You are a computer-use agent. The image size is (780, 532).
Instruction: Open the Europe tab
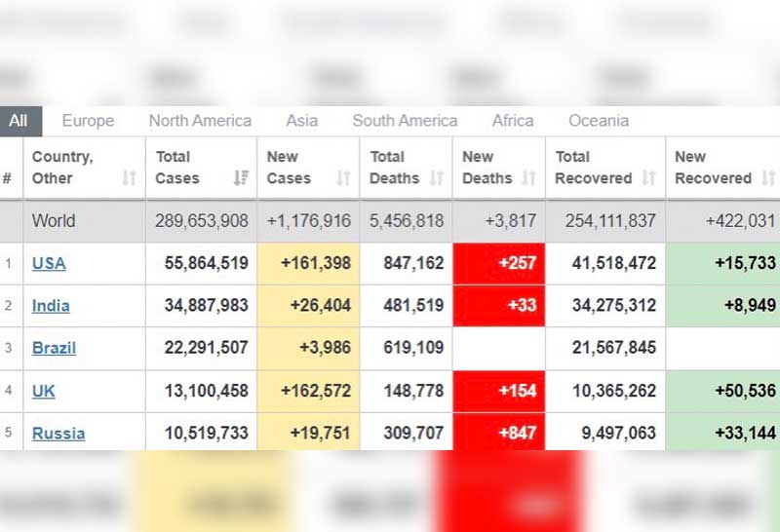coord(88,121)
